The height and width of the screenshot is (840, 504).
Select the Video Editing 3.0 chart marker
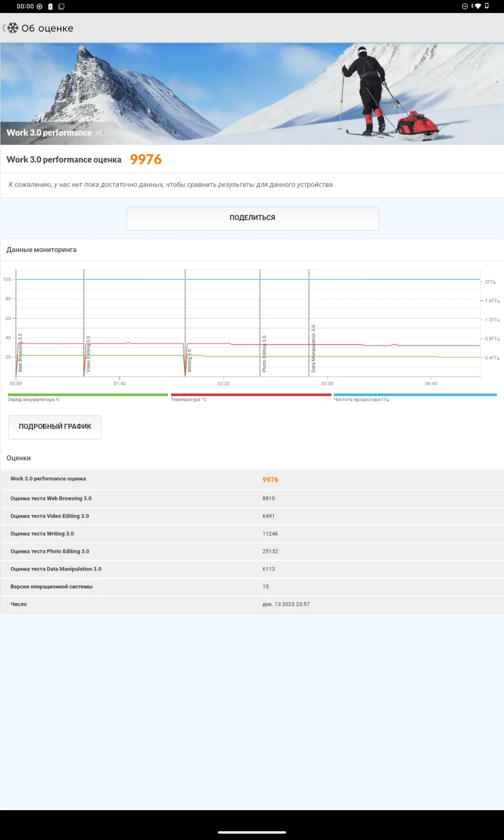click(x=88, y=354)
